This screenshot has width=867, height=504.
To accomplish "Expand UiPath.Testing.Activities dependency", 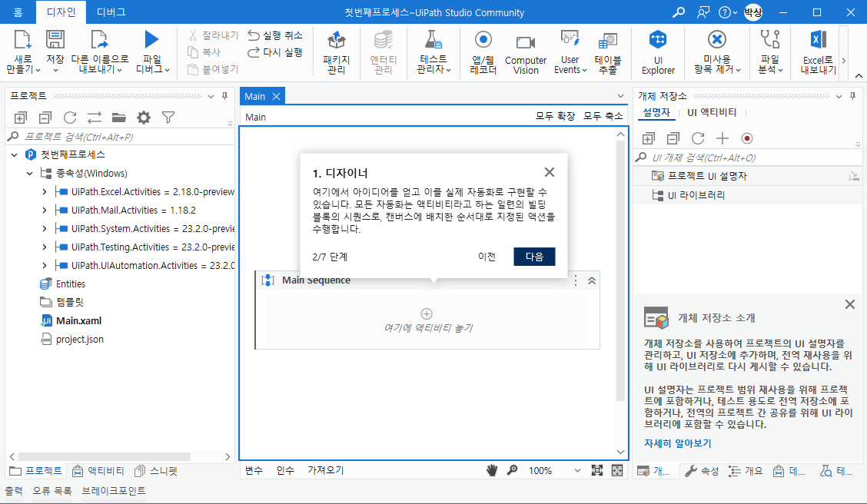I will [45, 247].
